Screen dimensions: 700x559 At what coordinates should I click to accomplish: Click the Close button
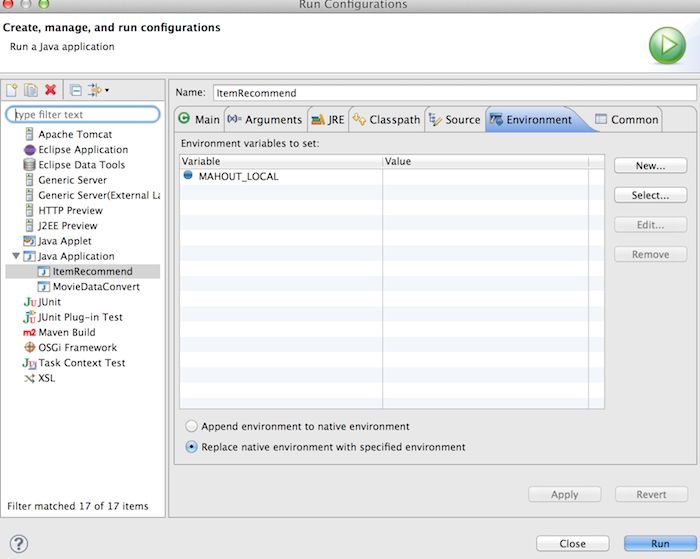tap(573, 543)
